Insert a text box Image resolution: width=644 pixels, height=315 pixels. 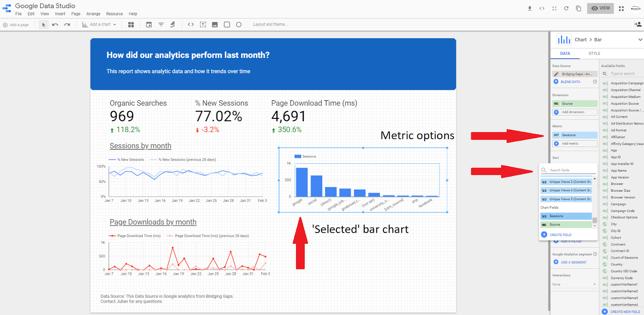[x=203, y=25]
